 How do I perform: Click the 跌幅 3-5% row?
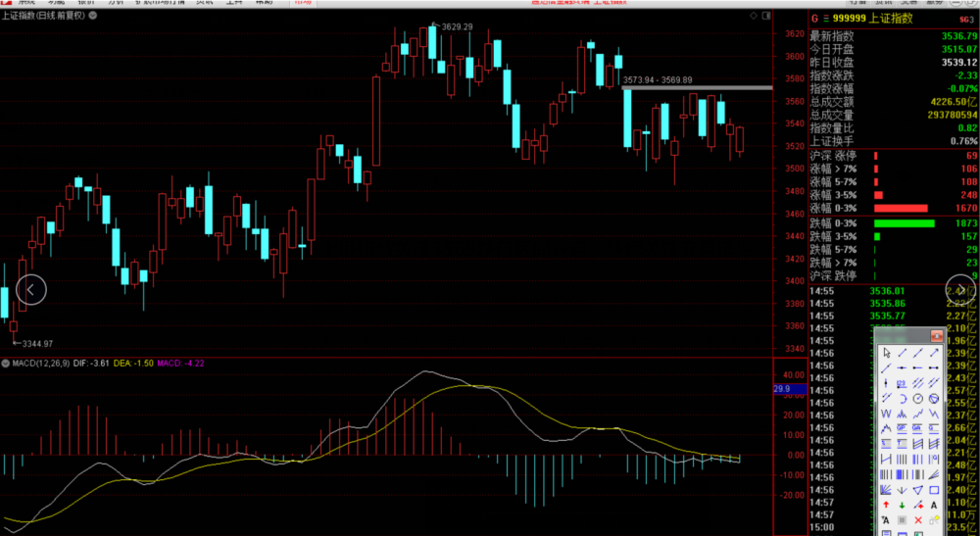pyautogui.click(x=894, y=237)
